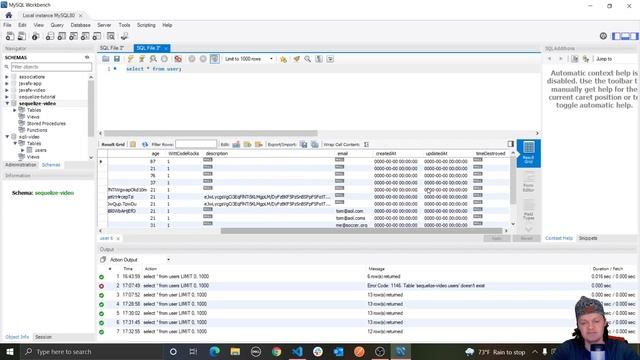Viewport: 640px width, 360px height.
Task: Switch to the Administration tab
Action: click(x=20, y=165)
